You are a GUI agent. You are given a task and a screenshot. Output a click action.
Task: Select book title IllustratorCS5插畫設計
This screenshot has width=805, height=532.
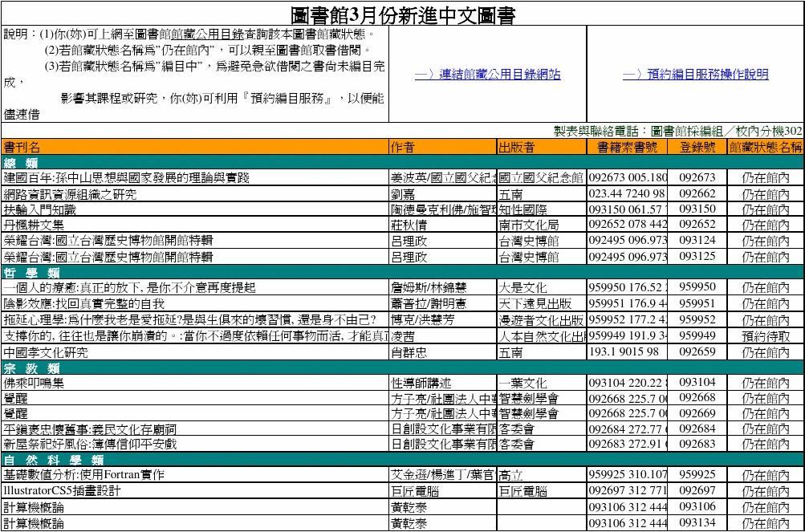62,490
